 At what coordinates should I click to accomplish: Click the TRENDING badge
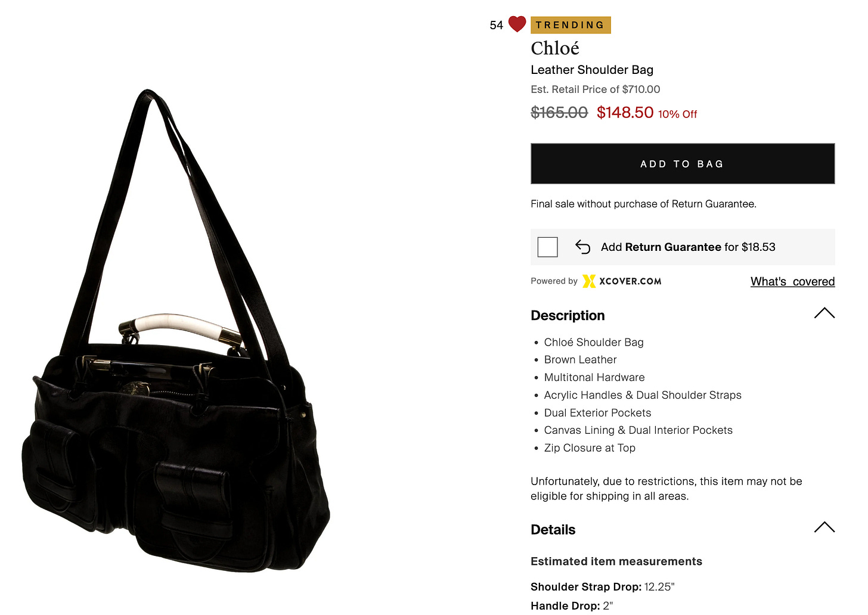571,25
